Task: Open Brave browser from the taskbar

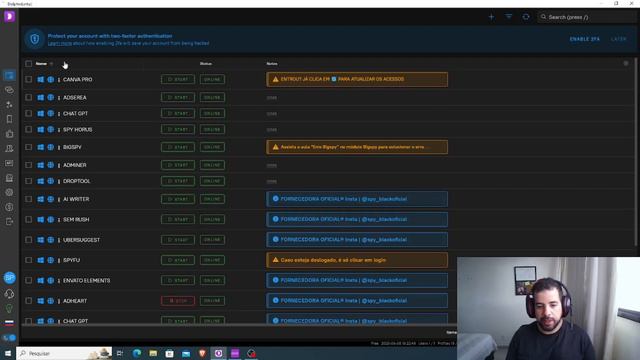Action: pyautogui.click(x=202, y=353)
